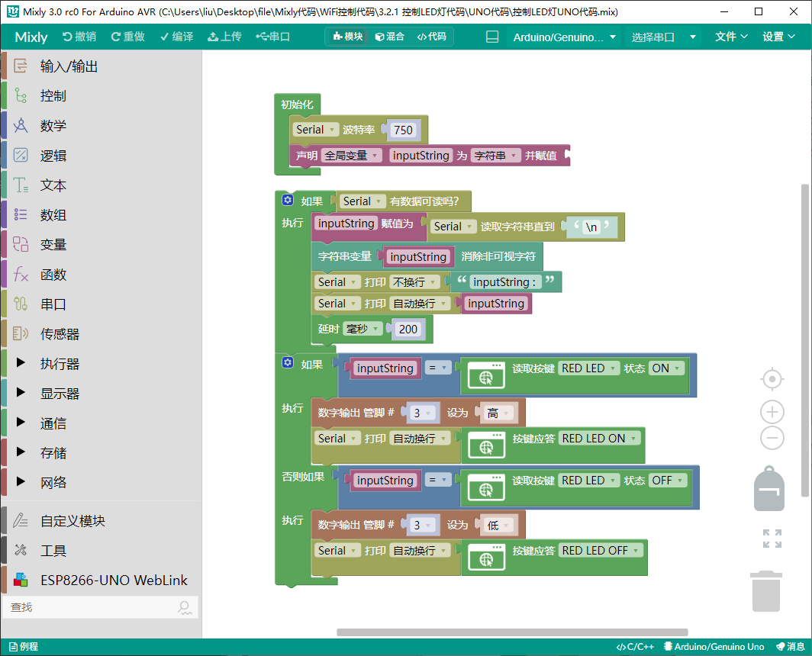812x656 pixels.
Task: Open the Arduino/Genuino board dropdown
Action: click(x=564, y=37)
